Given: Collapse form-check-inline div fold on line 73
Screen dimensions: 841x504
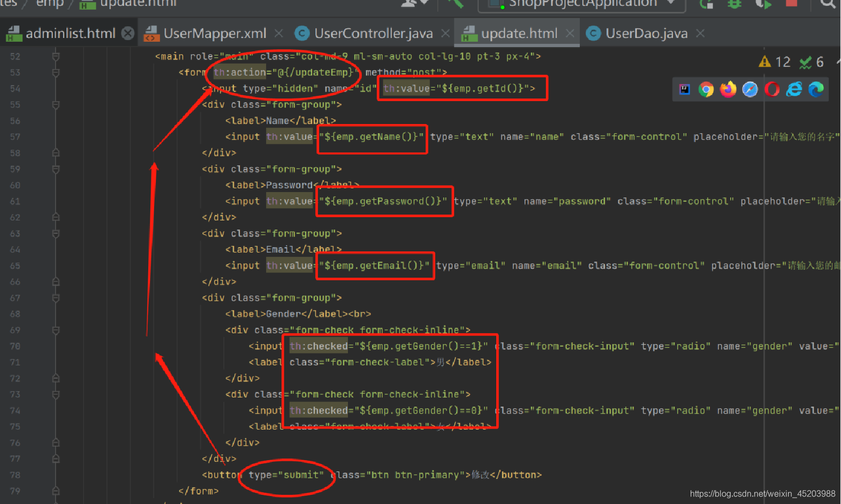Looking at the screenshot, I should click(x=56, y=394).
